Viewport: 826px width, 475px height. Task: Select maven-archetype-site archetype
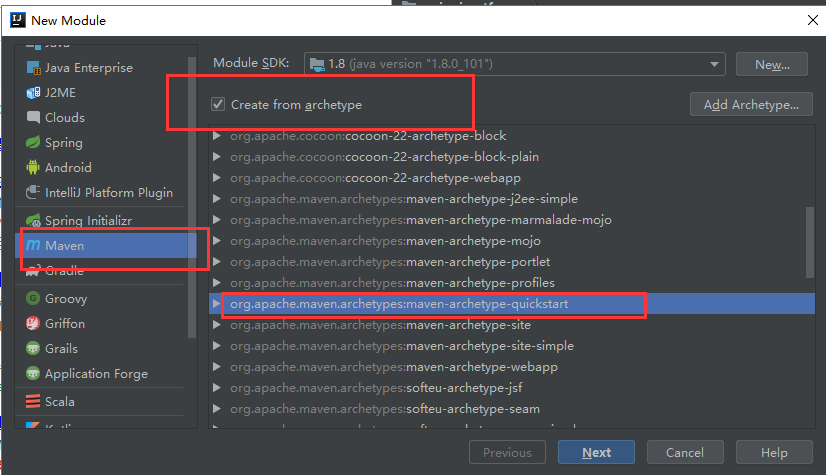pos(380,325)
